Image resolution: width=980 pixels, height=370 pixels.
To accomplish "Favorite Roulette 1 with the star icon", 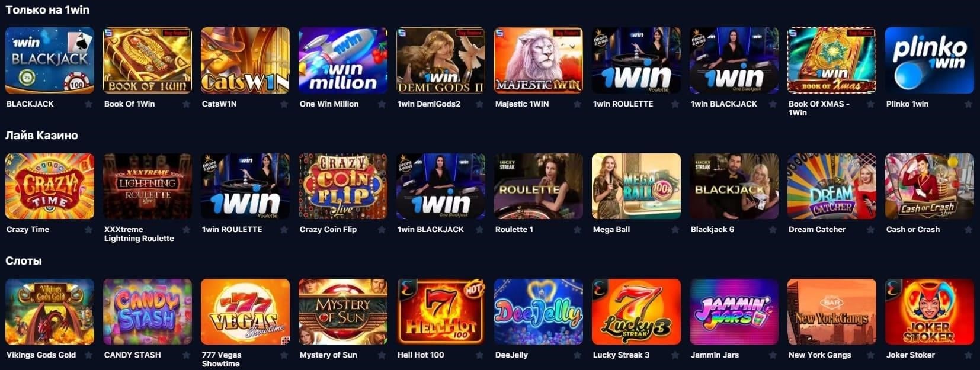I will (x=577, y=230).
